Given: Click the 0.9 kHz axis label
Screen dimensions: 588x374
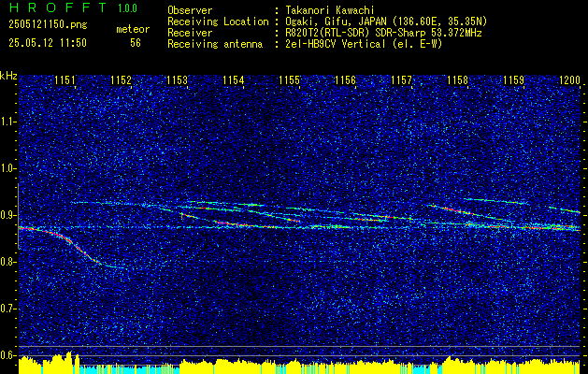Looking at the screenshot, I should click(x=8, y=215).
